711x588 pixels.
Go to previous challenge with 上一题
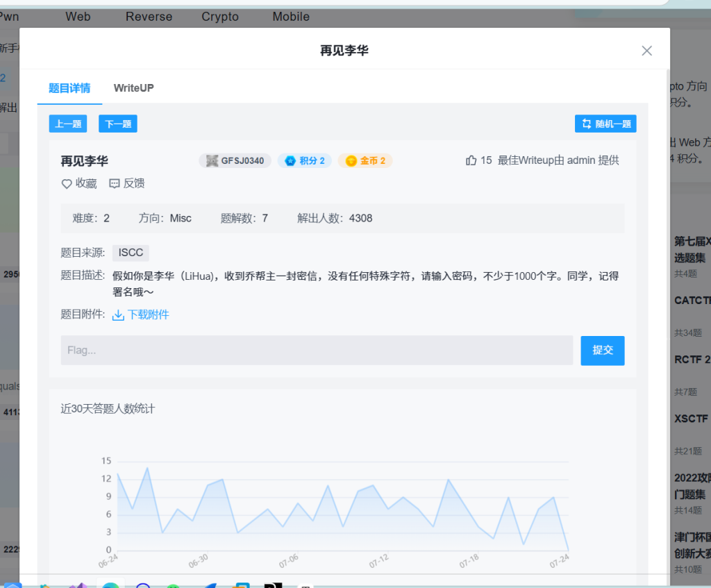point(68,124)
